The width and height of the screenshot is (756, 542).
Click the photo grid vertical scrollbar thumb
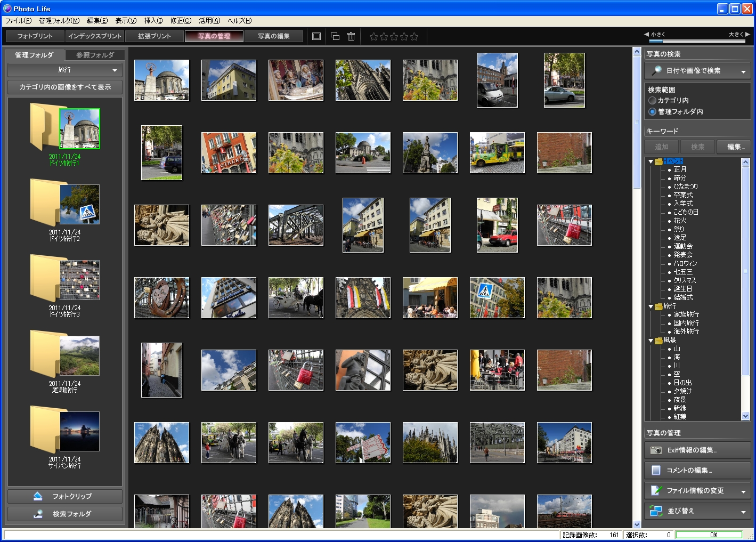click(x=637, y=122)
